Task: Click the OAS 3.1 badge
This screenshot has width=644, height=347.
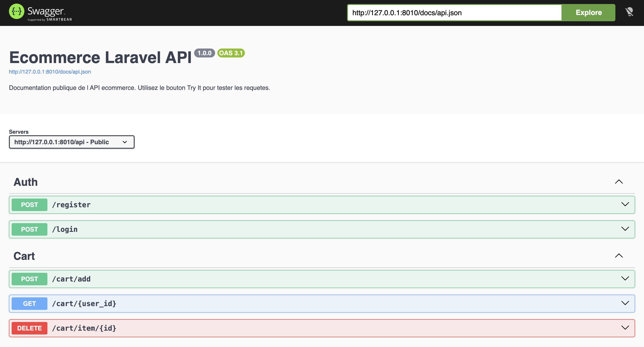Action: coord(231,53)
